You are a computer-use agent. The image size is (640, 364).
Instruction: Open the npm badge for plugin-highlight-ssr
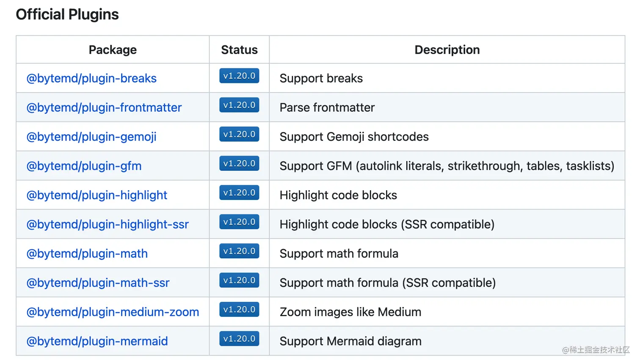point(239,222)
